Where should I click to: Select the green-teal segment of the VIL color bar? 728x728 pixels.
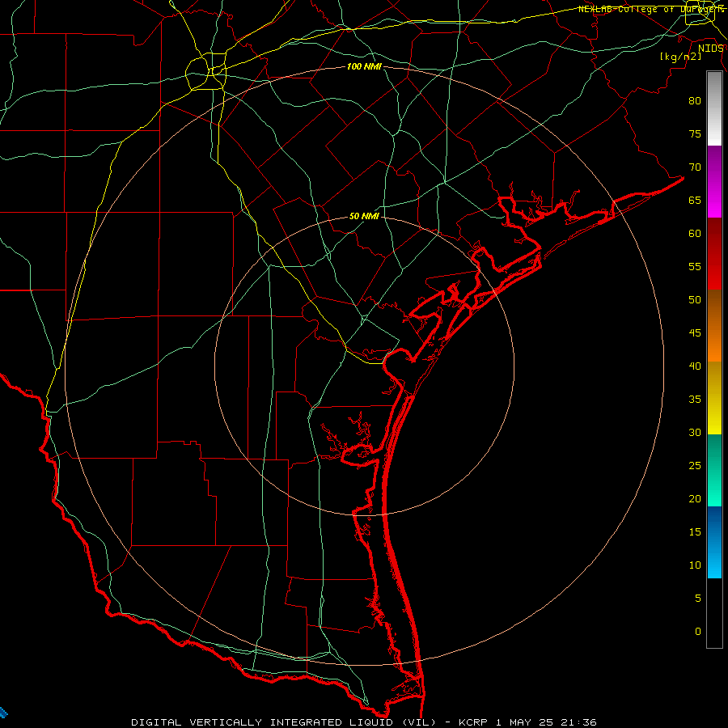pyautogui.click(x=714, y=470)
